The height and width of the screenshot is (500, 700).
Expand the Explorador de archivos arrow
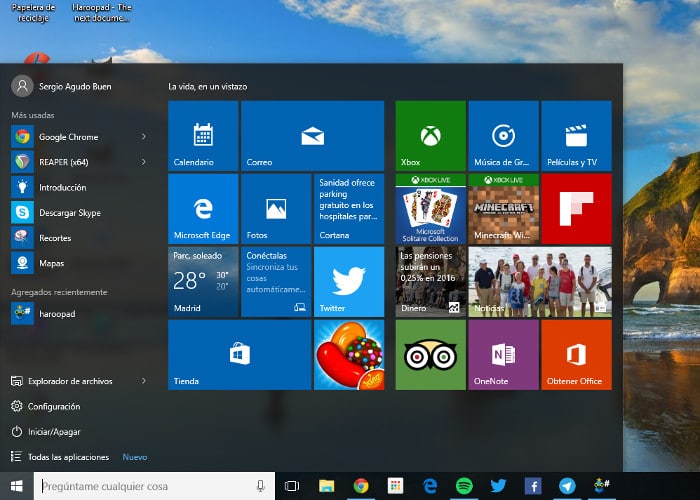click(x=144, y=381)
